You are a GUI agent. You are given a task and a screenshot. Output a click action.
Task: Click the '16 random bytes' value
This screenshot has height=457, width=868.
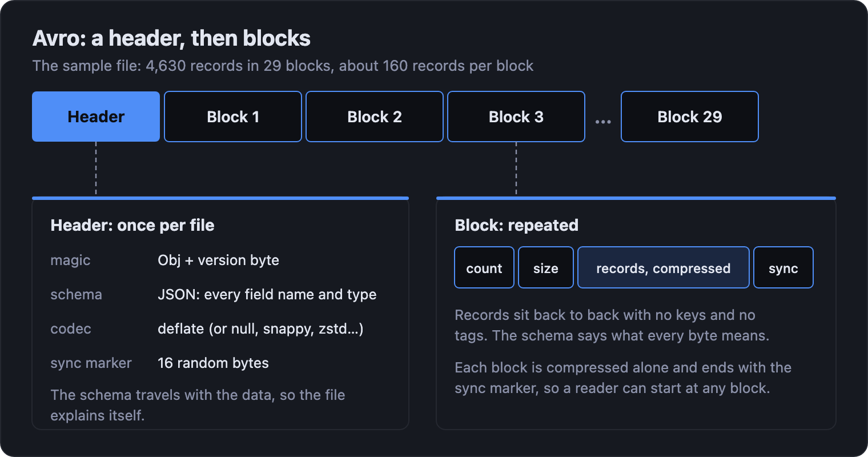pos(213,363)
